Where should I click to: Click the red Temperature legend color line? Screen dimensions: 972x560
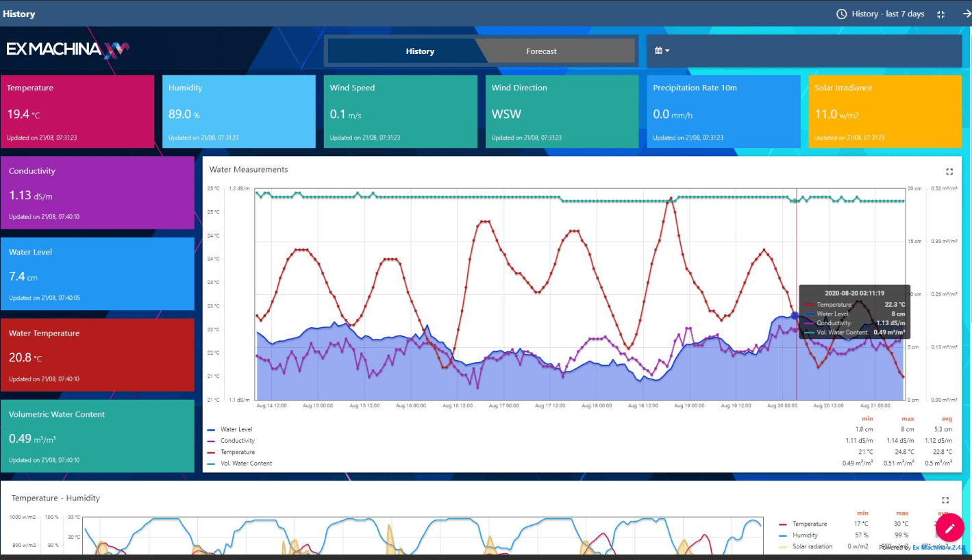(211, 453)
